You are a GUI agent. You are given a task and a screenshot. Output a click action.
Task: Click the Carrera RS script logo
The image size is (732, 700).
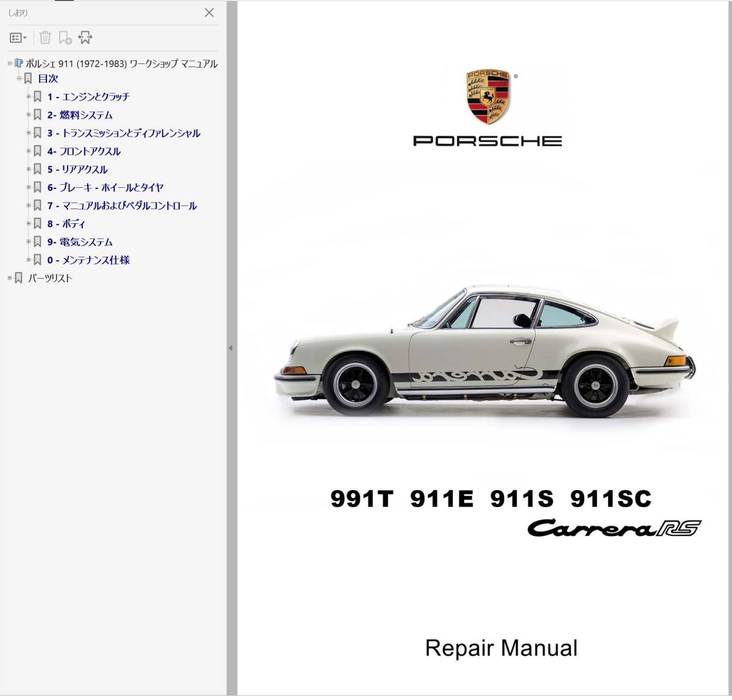(x=614, y=528)
